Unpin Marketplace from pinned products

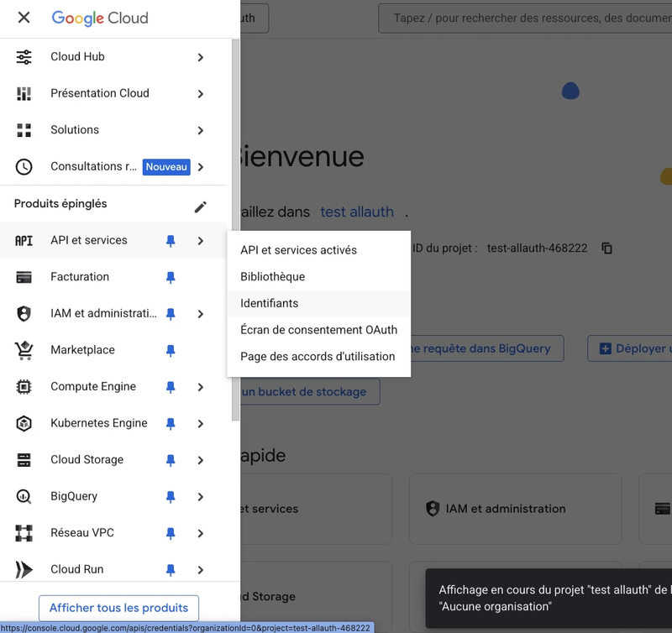pyautogui.click(x=171, y=351)
